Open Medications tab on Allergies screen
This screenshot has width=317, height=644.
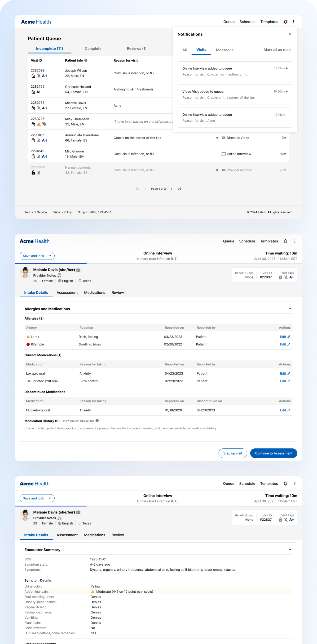click(95, 292)
